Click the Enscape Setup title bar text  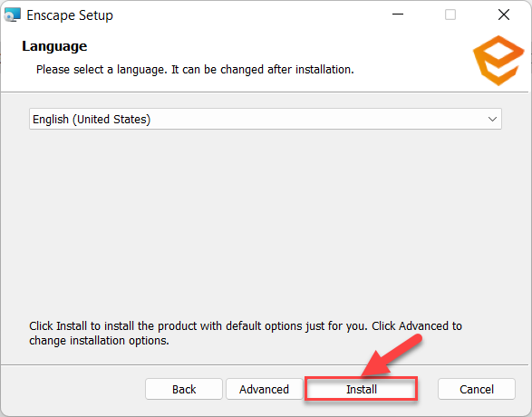tap(70, 15)
